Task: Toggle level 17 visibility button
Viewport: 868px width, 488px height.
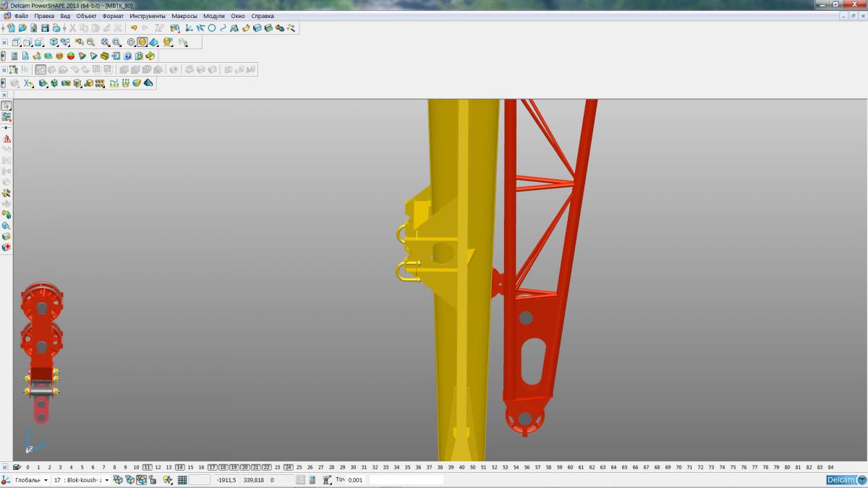Action: tap(212, 467)
